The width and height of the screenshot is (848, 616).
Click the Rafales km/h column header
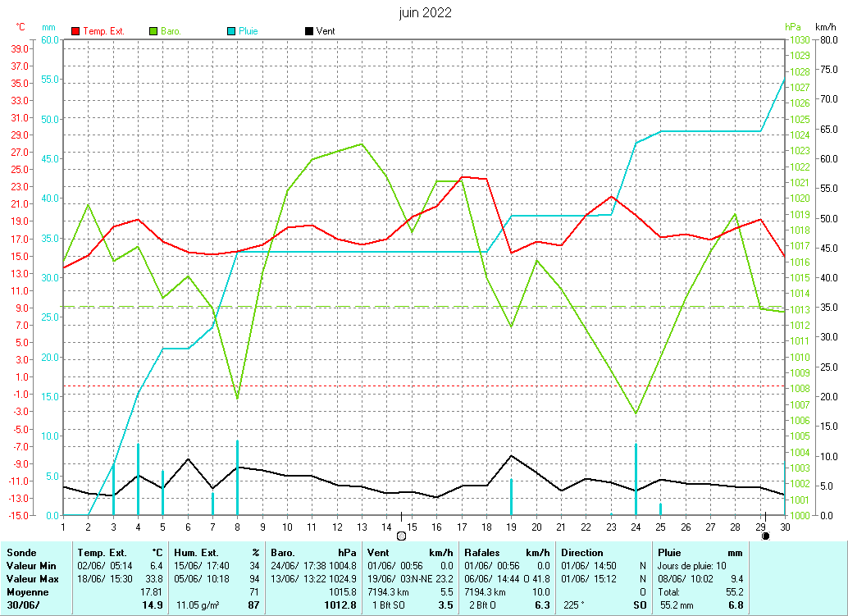(x=483, y=553)
